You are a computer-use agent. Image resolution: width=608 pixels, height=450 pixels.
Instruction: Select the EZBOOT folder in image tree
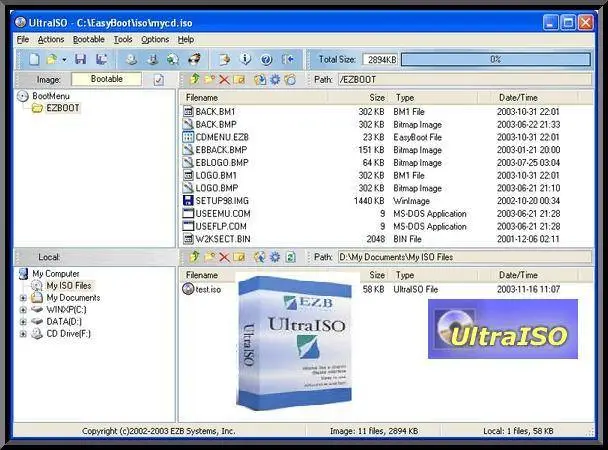63,108
